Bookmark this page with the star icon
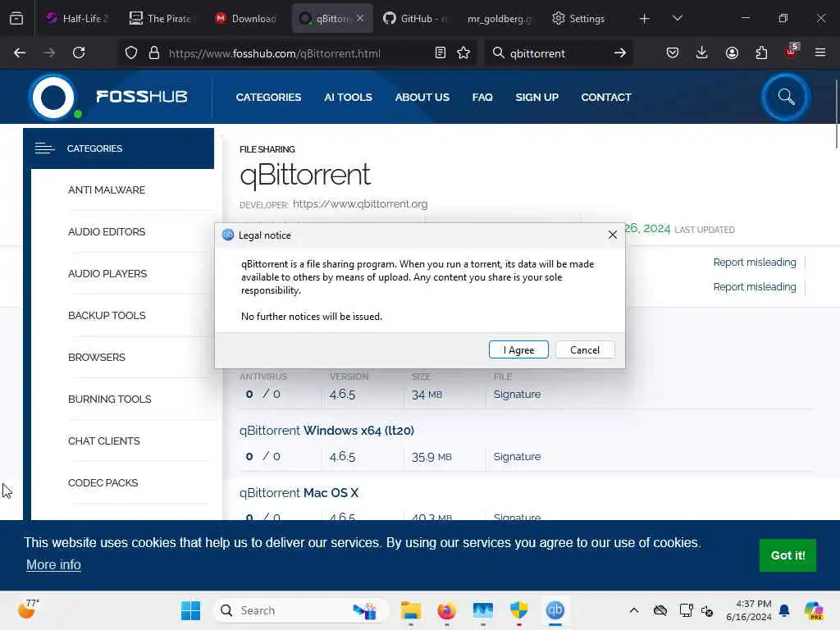The width and height of the screenshot is (840, 630). (463, 53)
